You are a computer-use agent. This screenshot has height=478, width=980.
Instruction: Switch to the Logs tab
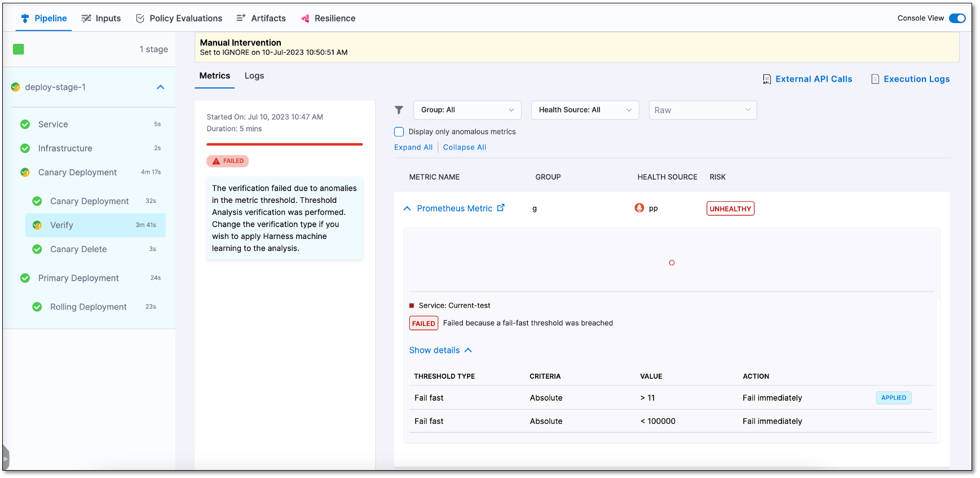pos(254,76)
